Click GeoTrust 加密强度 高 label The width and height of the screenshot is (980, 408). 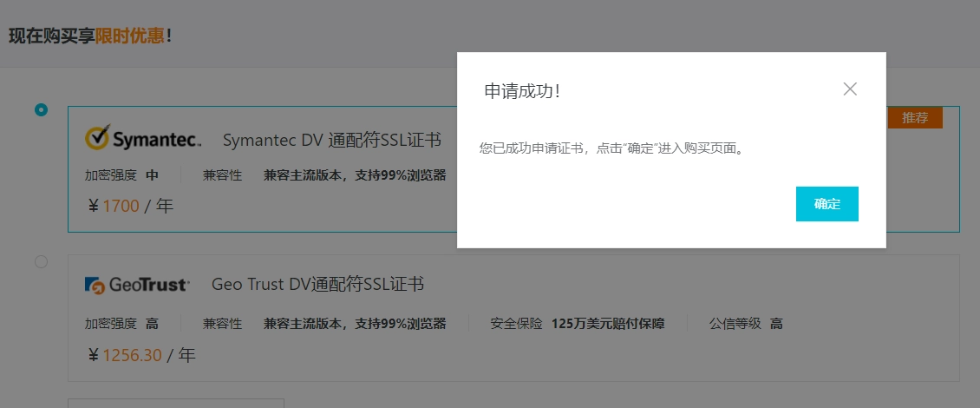[121, 324]
